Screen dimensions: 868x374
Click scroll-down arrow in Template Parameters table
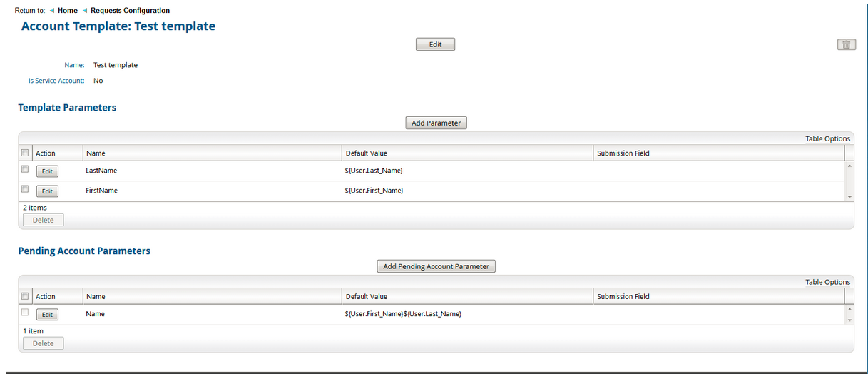(x=849, y=196)
